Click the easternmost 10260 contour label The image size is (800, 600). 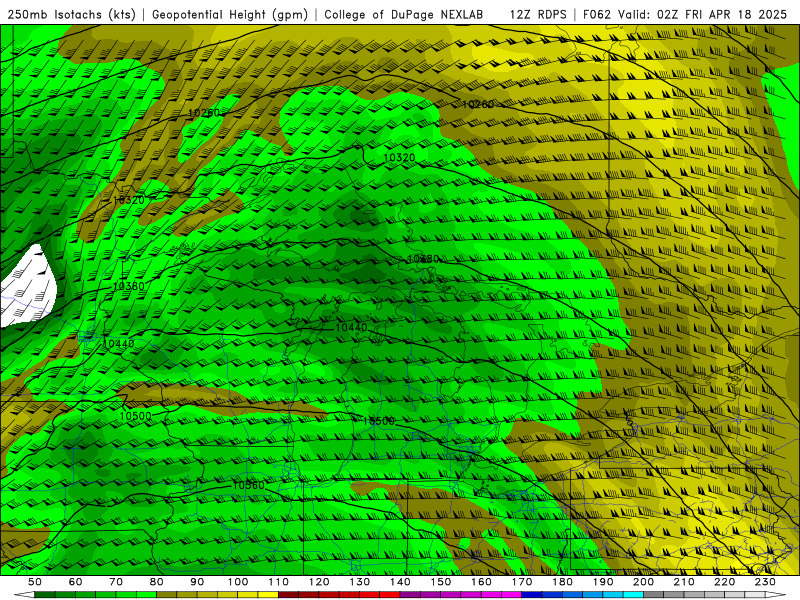pyautogui.click(x=478, y=104)
